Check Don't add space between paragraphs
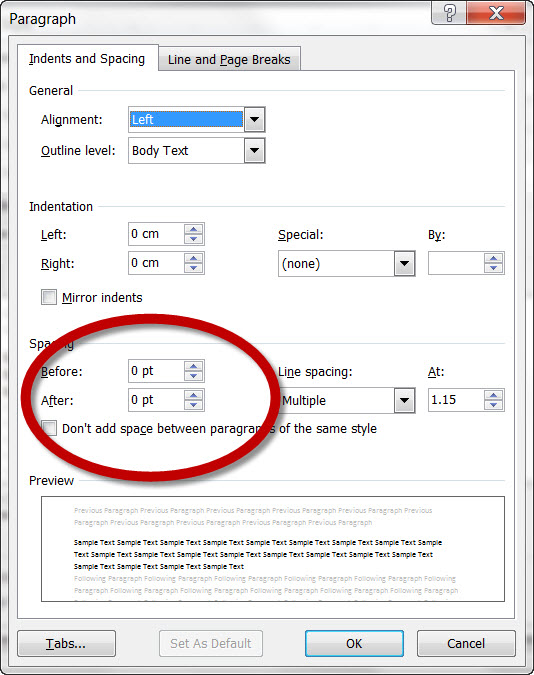 (x=49, y=428)
